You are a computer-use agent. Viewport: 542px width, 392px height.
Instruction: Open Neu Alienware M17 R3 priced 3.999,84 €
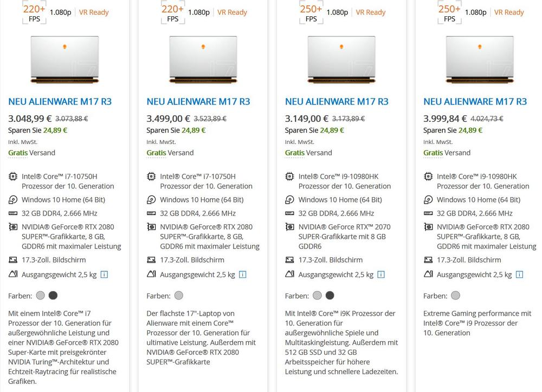pyautogui.click(x=475, y=102)
